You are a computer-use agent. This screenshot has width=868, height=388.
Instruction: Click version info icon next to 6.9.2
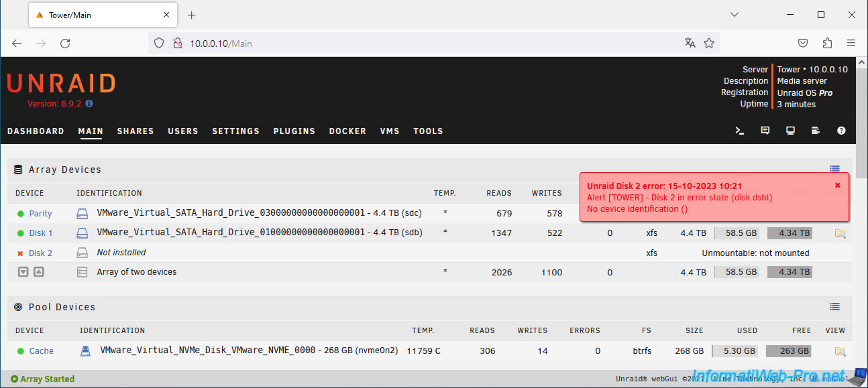coord(89,104)
